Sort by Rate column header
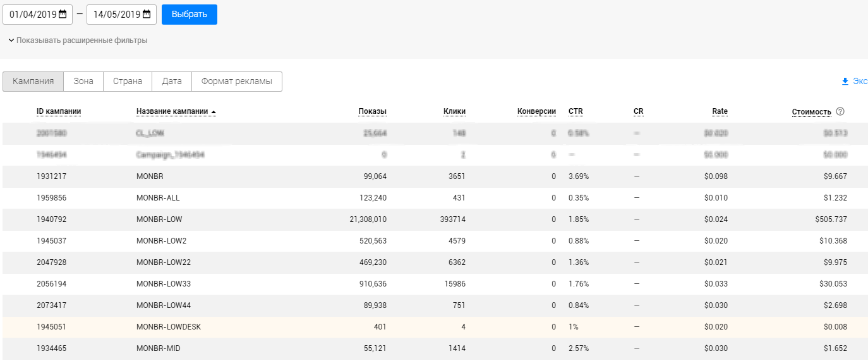Viewport: 868px width, 363px height. (x=720, y=111)
